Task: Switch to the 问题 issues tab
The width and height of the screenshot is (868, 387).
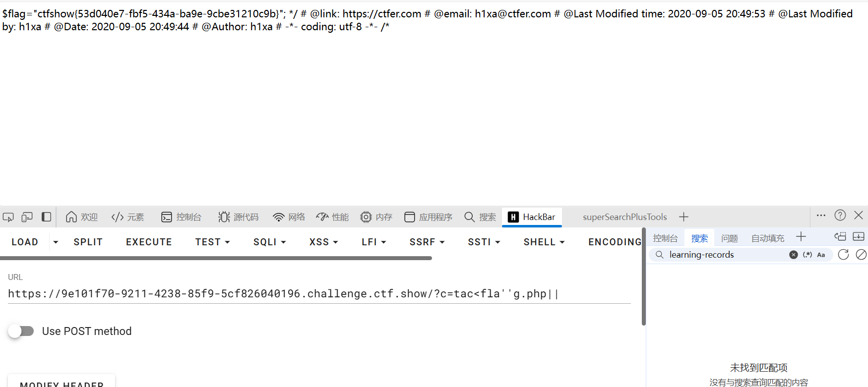Action: pyautogui.click(x=729, y=238)
